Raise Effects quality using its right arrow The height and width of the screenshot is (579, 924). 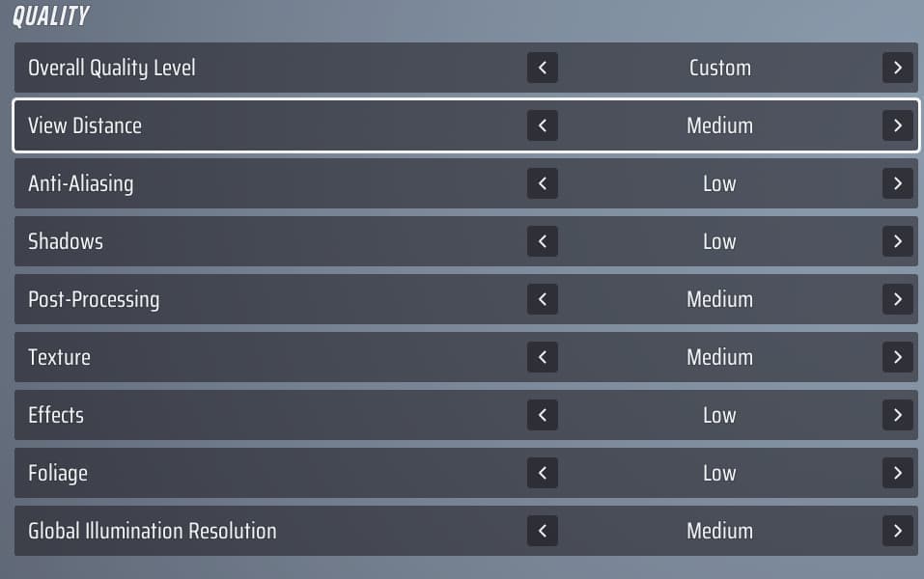[x=897, y=415]
